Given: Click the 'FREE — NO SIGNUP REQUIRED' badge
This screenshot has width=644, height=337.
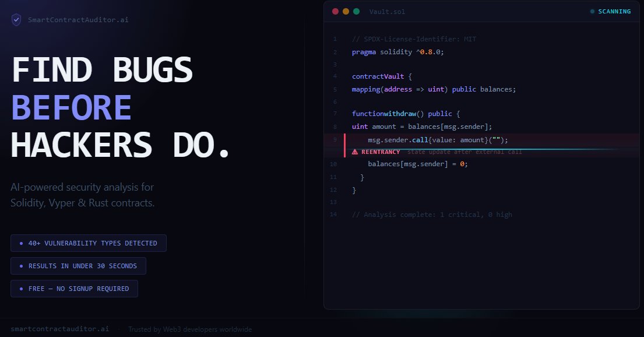Looking at the screenshot, I should click(74, 289).
